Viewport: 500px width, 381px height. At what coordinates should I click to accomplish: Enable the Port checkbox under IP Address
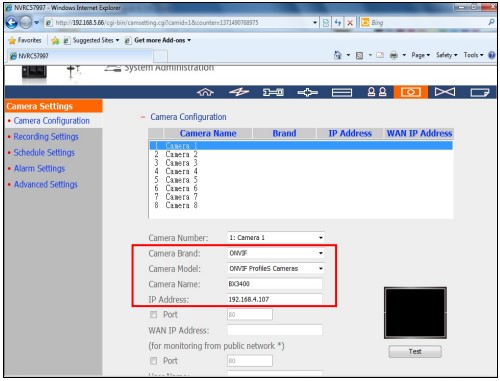point(153,315)
